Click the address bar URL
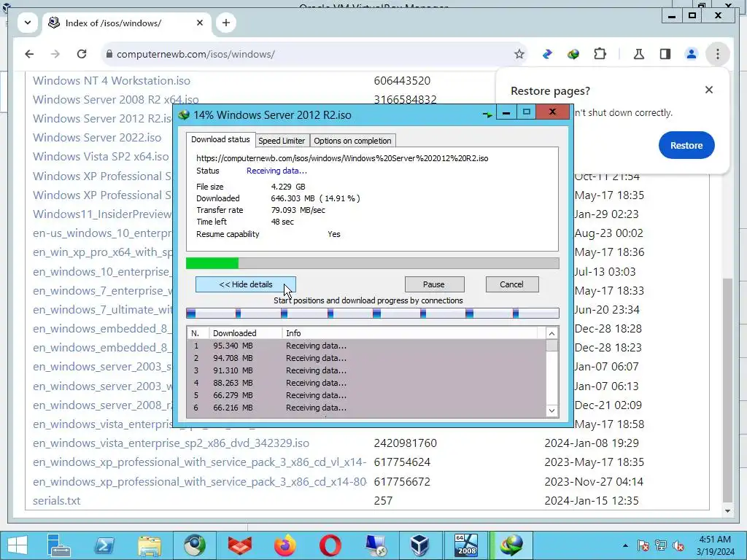Image resolution: width=747 pixels, height=560 pixels. [x=196, y=54]
